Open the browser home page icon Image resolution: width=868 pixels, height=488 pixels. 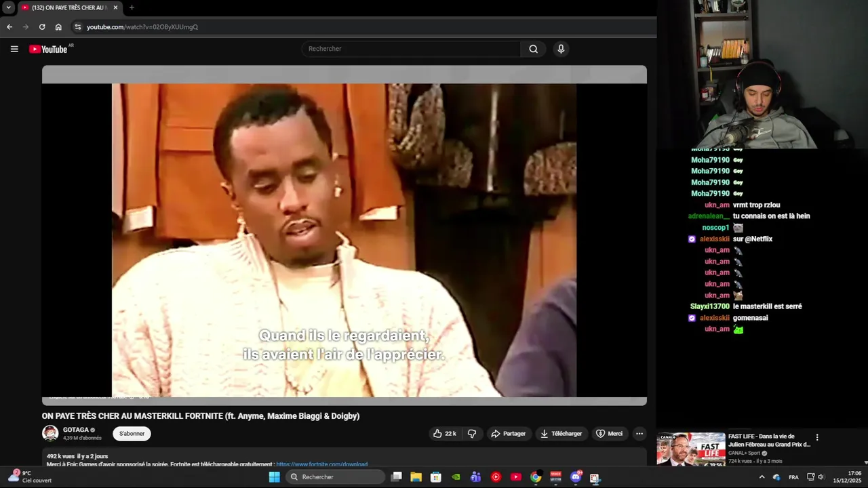click(x=58, y=27)
